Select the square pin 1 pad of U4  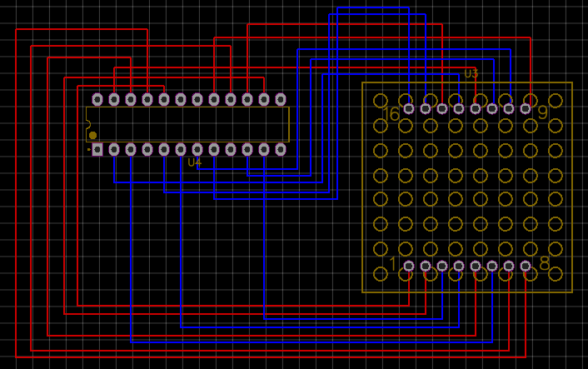pyautogui.click(x=97, y=149)
